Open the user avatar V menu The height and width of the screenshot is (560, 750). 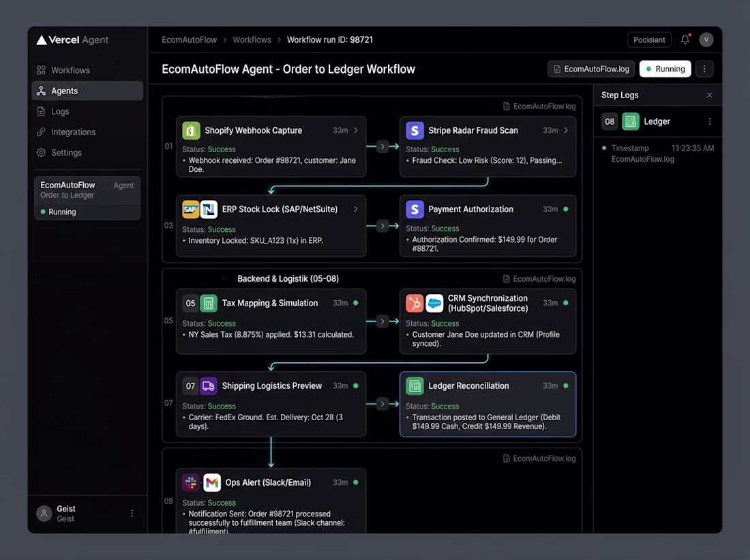[706, 40]
